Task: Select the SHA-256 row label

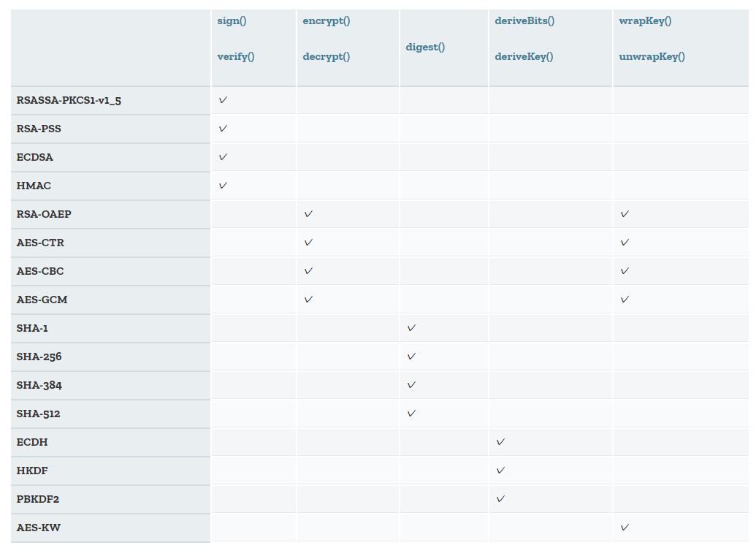Action: [x=39, y=357]
